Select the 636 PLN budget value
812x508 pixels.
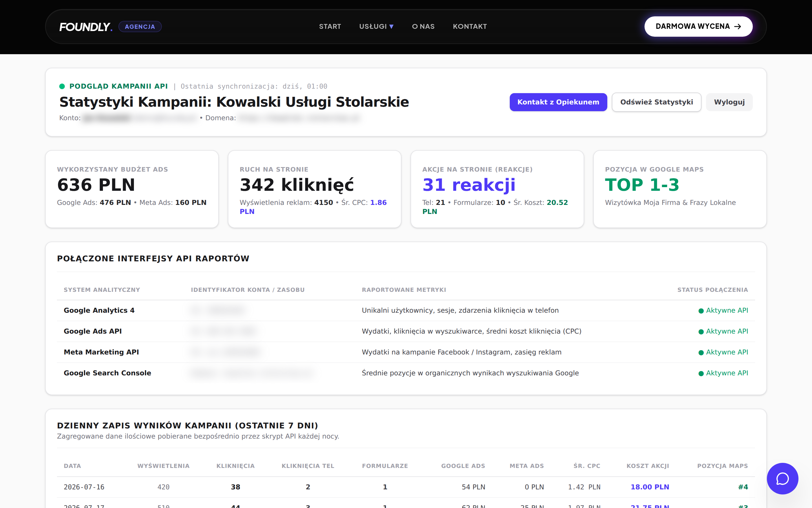tap(96, 185)
